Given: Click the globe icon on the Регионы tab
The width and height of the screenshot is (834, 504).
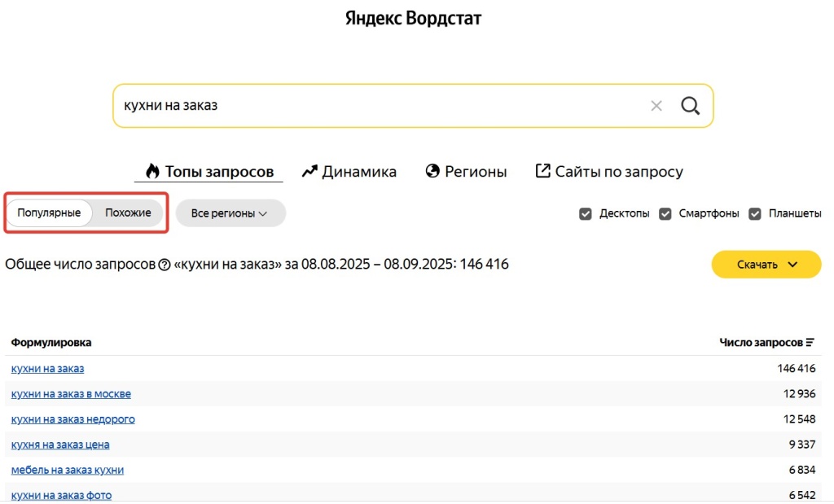Looking at the screenshot, I should tap(432, 171).
